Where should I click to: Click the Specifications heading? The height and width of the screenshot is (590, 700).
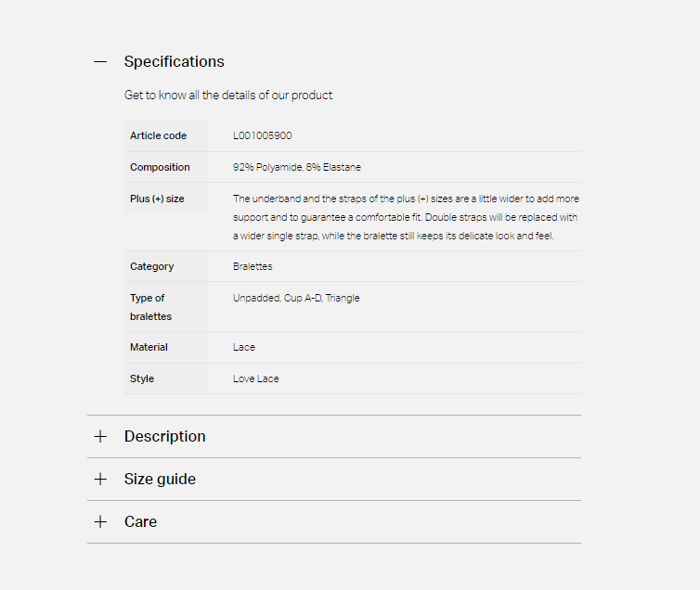(x=175, y=61)
